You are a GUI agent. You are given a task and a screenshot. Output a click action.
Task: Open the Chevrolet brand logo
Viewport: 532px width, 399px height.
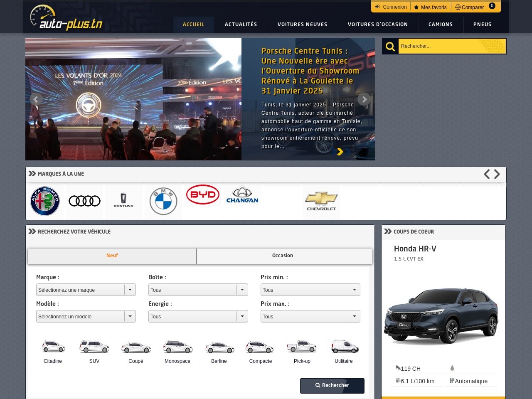321,201
